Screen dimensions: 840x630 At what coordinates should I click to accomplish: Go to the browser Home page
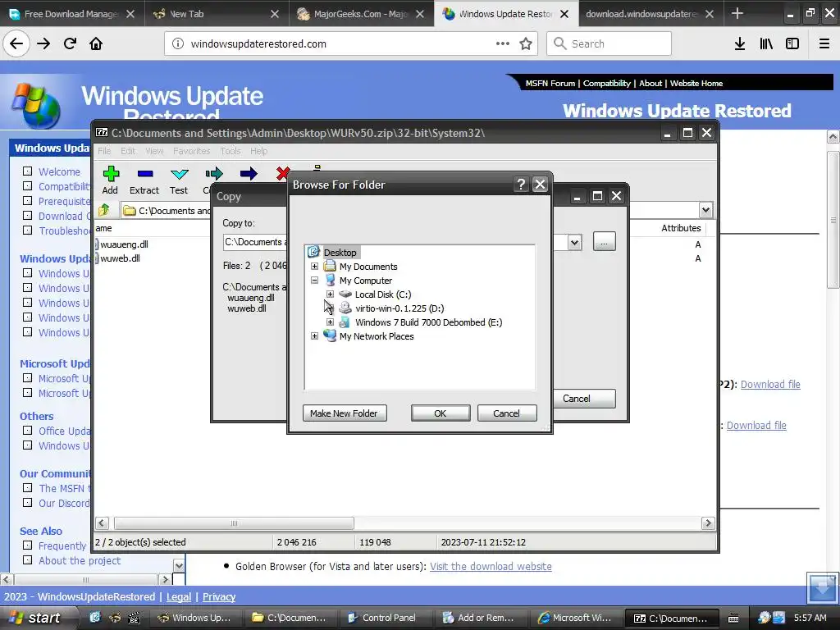pos(96,43)
